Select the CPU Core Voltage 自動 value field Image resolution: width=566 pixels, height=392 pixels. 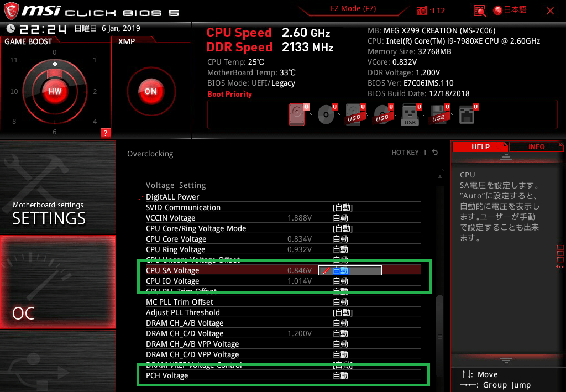[x=340, y=239]
